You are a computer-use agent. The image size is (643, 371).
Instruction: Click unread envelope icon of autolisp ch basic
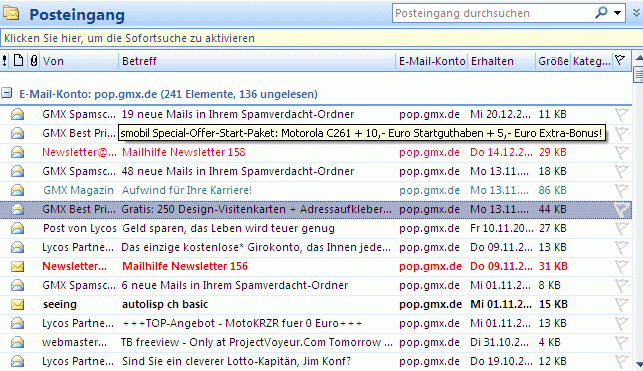tap(17, 304)
